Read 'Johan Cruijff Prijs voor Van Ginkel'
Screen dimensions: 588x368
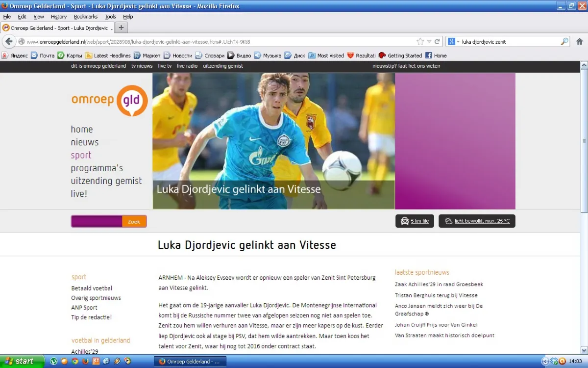coord(436,325)
